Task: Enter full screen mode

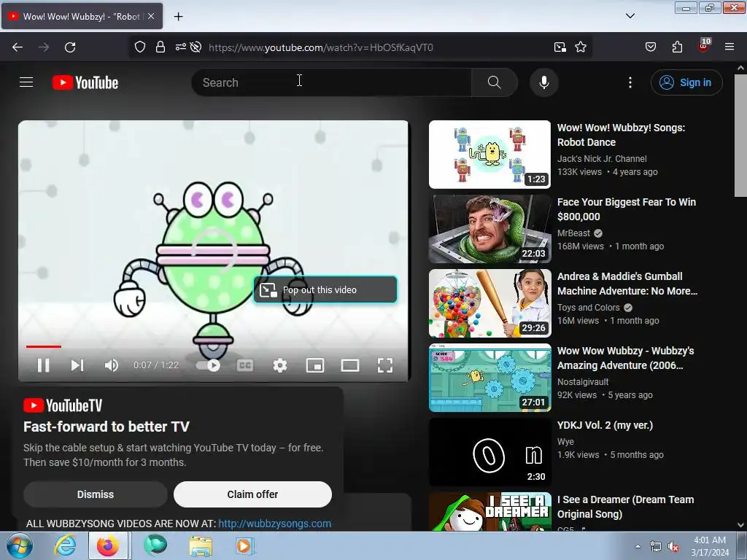Action: pyautogui.click(x=385, y=365)
